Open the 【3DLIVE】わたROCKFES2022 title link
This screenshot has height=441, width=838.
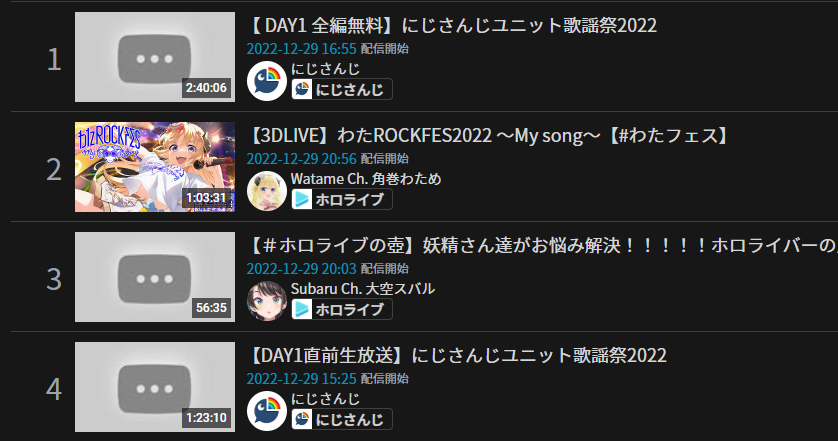489,135
